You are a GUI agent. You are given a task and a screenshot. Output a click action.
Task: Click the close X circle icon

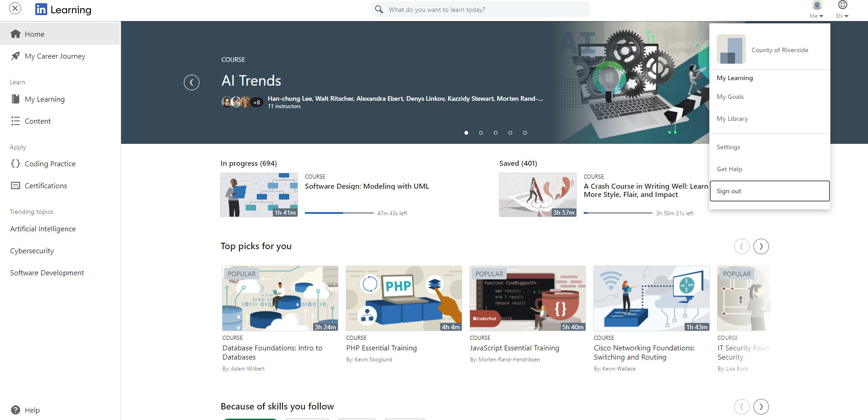[x=15, y=8]
